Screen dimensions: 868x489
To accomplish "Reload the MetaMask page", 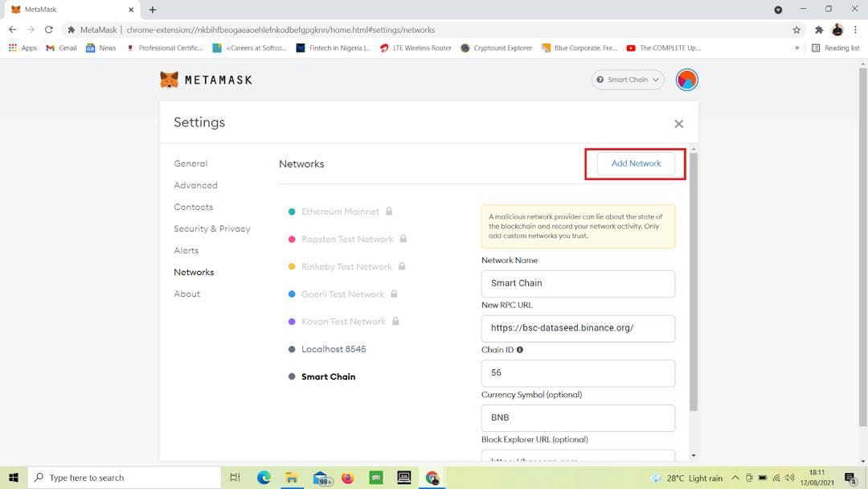I will 49,29.
